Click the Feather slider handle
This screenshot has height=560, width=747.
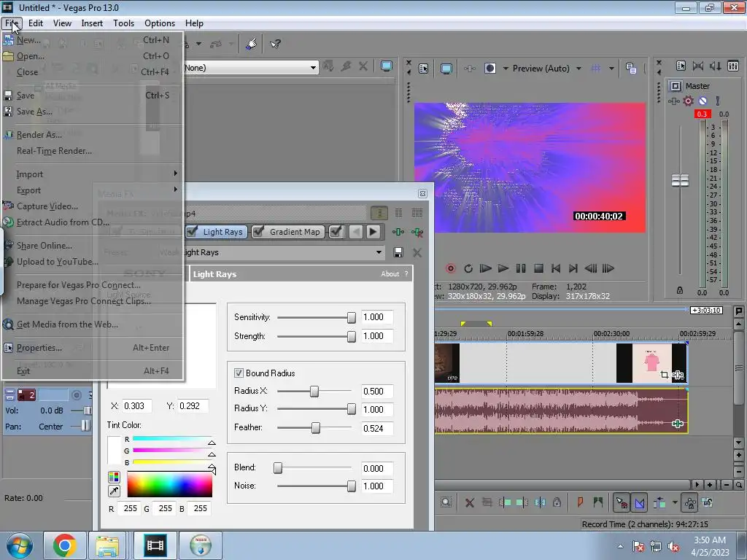[315, 428]
